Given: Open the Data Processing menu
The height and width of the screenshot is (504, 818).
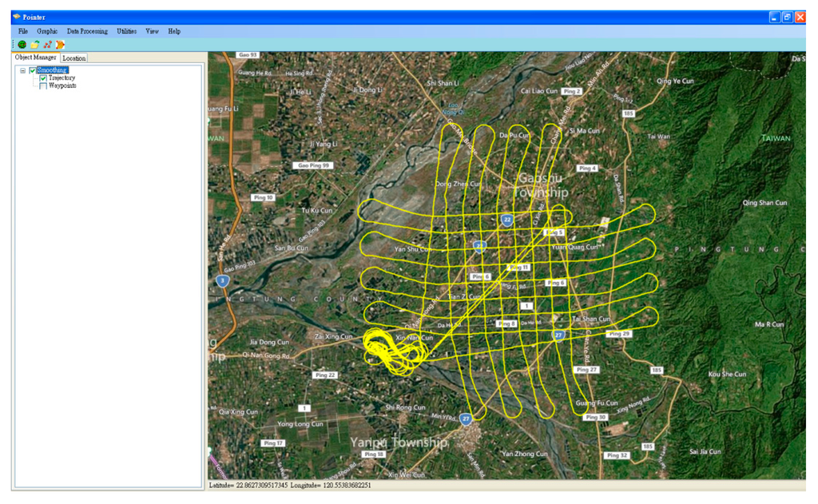Looking at the screenshot, I should [x=87, y=31].
